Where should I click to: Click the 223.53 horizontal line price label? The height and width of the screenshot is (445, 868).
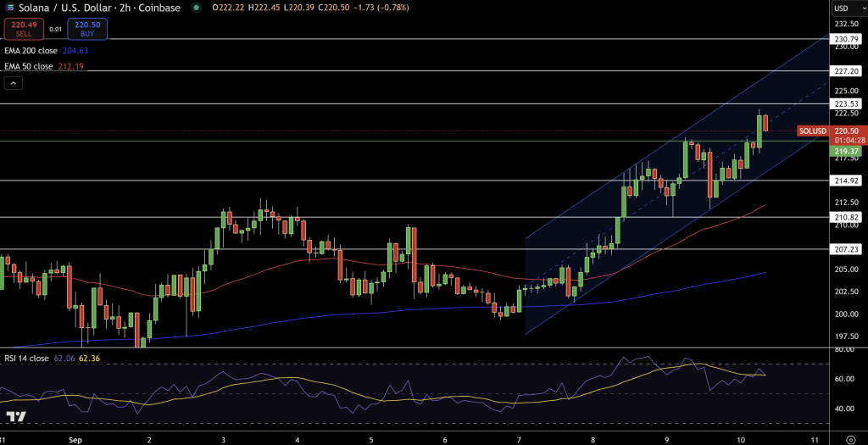[847, 104]
